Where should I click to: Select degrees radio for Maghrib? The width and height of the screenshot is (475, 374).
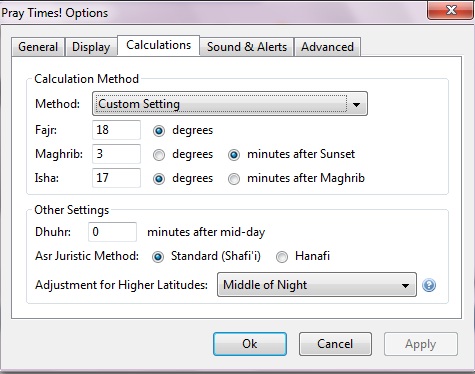click(159, 155)
